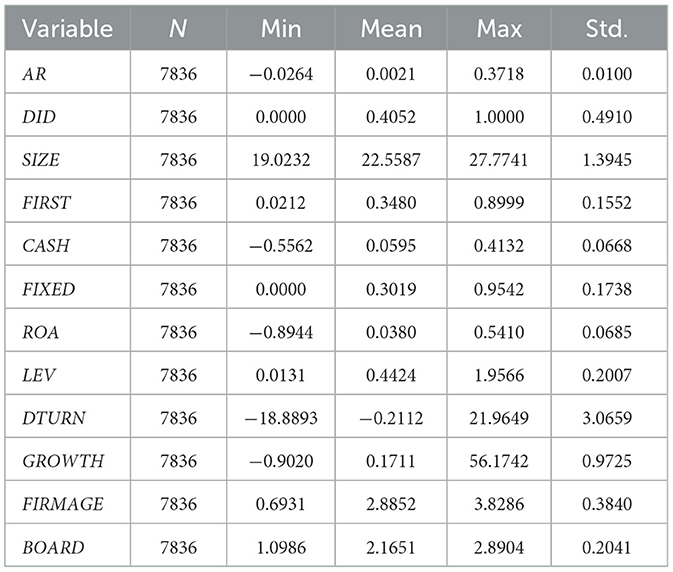The height and width of the screenshot is (572, 673).
Task: Click the FIXED variable label
Action: click(49, 289)
